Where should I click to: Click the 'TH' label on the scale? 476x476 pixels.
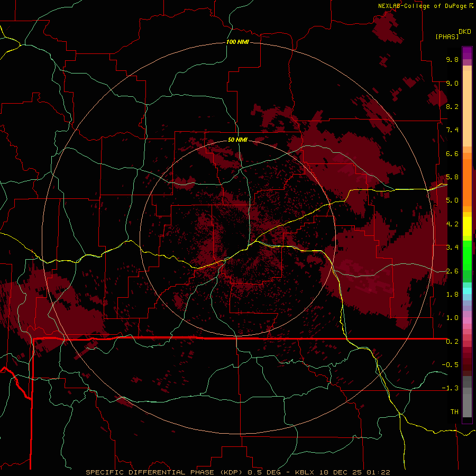[x=454, y=412]
